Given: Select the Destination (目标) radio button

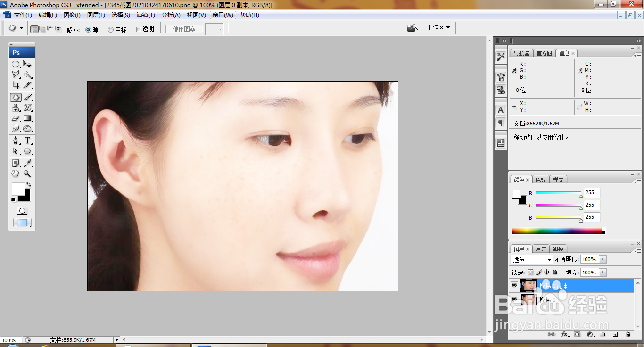Looking at the screenshot, I should tap(111, 29).
